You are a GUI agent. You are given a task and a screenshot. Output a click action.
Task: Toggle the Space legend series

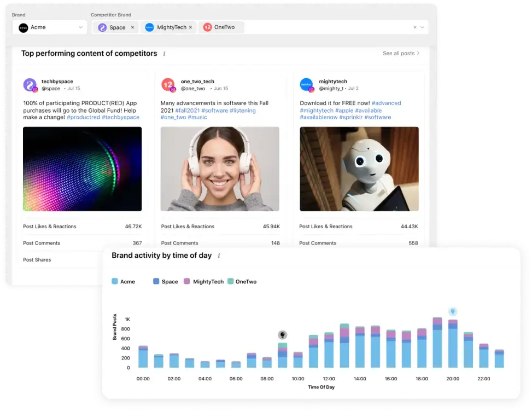[x=166, y=282]
